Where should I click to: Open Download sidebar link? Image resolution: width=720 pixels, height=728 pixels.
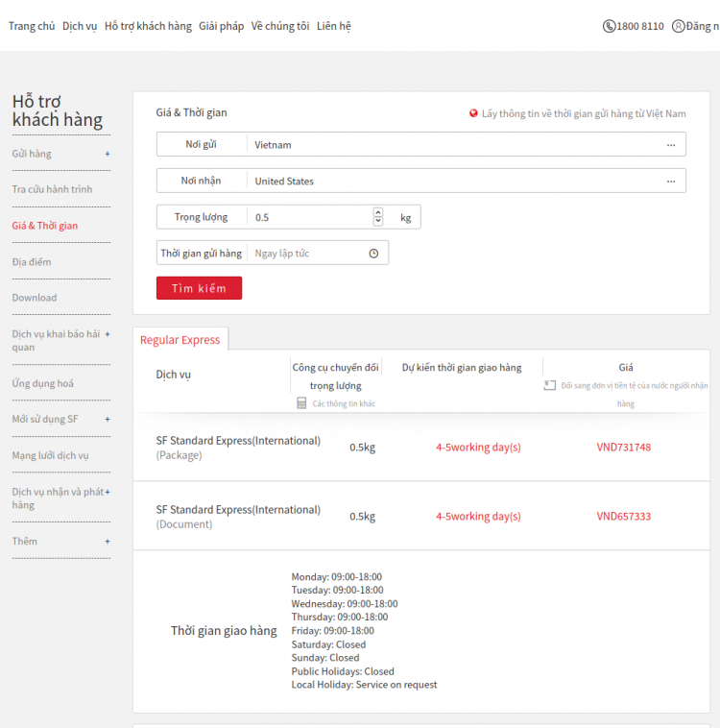[x=35, y=298]
